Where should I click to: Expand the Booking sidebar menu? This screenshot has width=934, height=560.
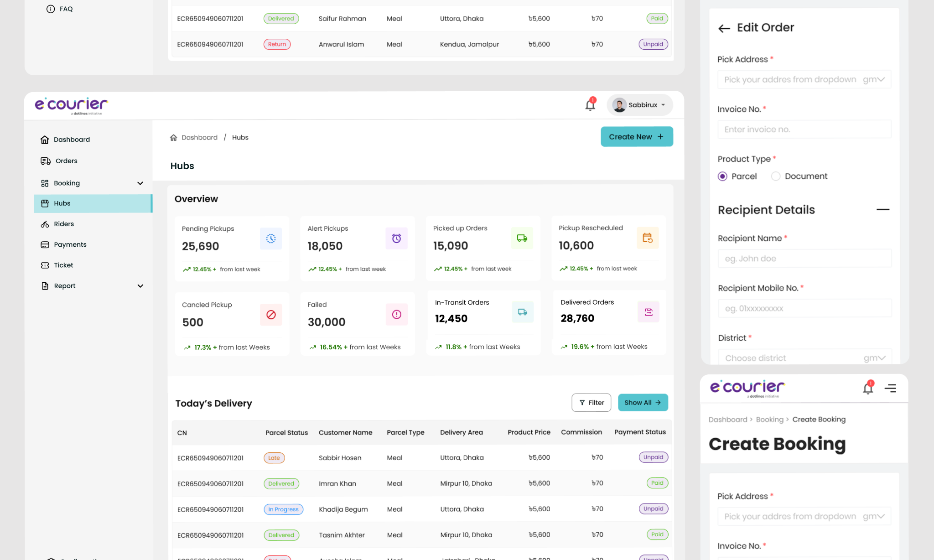tap(140, 183)
